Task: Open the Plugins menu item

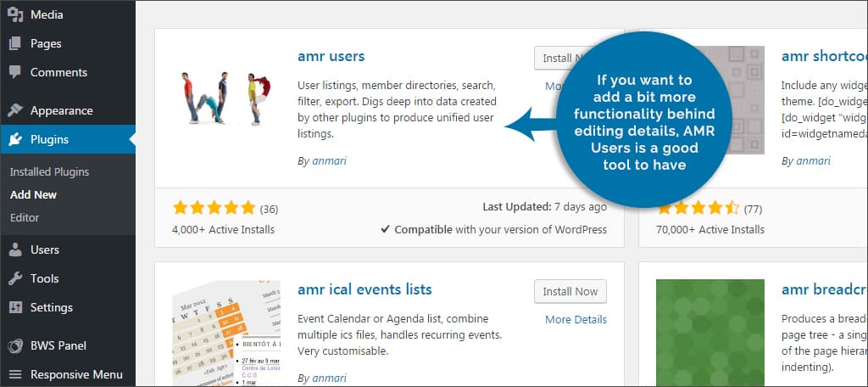Action: click(68, 139)
